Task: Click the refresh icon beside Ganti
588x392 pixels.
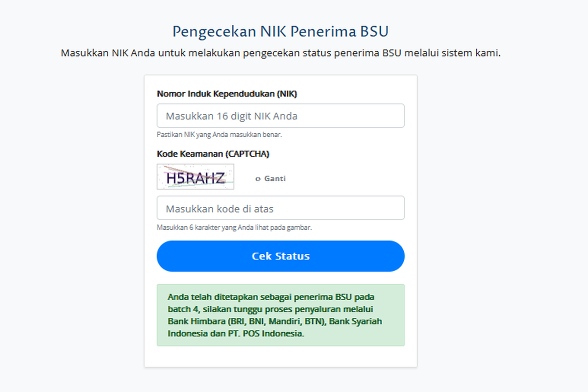Action: tap(258, 179)
